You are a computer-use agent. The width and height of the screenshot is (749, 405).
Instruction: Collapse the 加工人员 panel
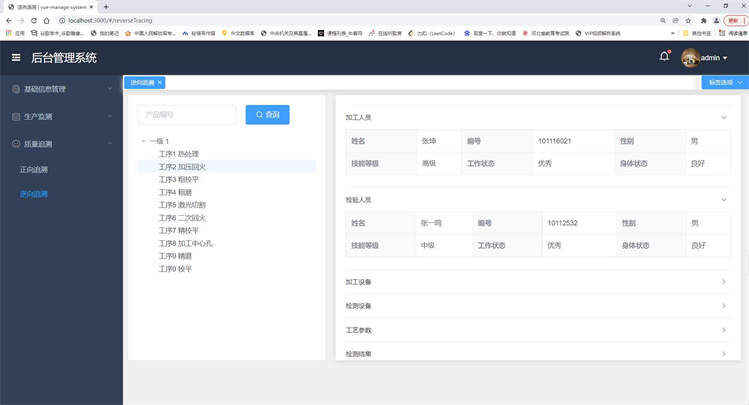724,117
